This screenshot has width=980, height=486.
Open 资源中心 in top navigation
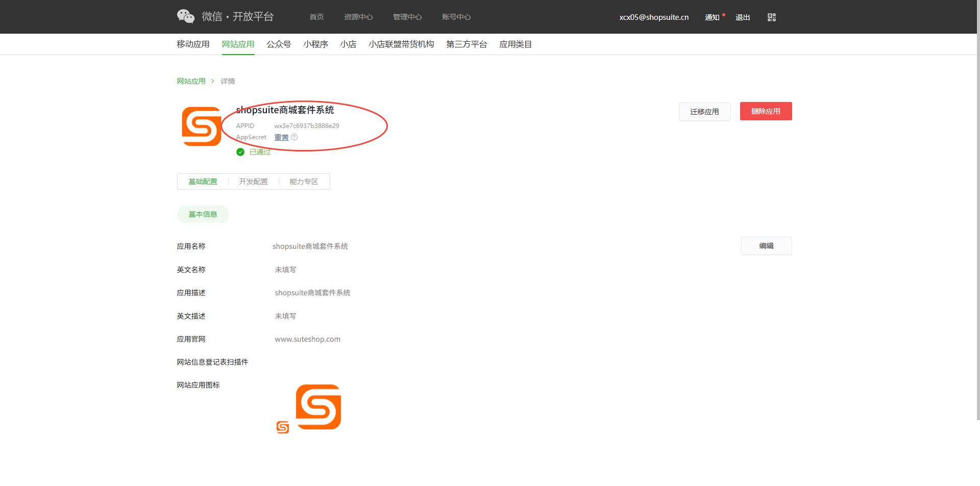[358, 17]
